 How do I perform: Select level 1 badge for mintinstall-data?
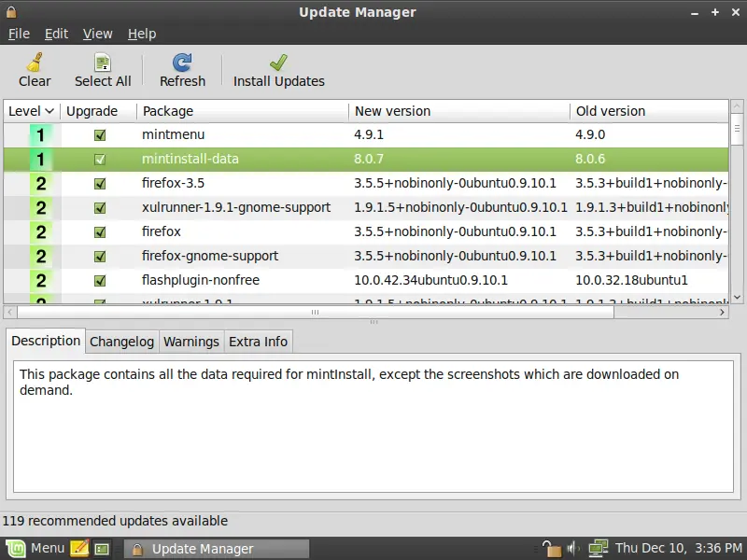click(x=41, y=159)
